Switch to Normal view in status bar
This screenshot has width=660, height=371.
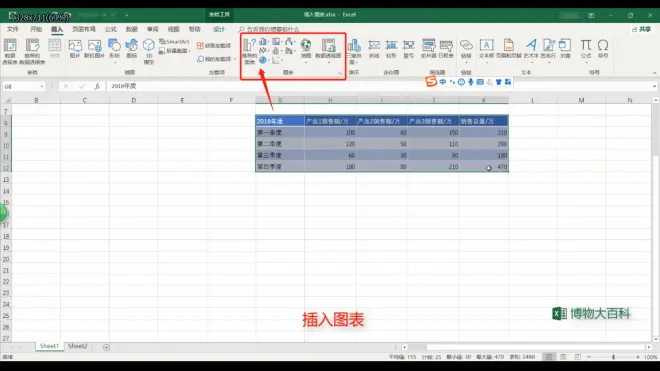549,357
